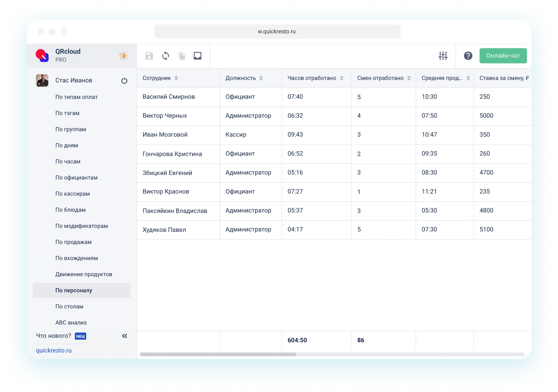
Task: Click the Онлайн-чат button
Action: [x=503, y=56]
